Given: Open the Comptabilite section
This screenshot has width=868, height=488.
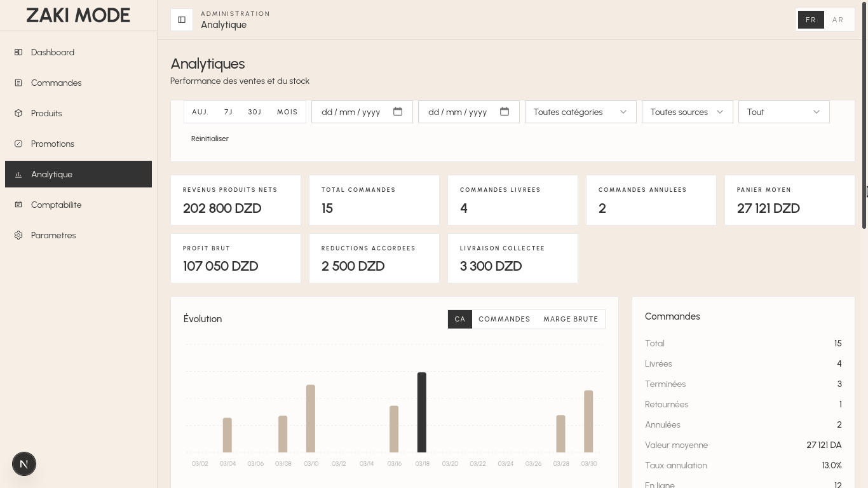Looking at the screenshot, I should point(56,205).
